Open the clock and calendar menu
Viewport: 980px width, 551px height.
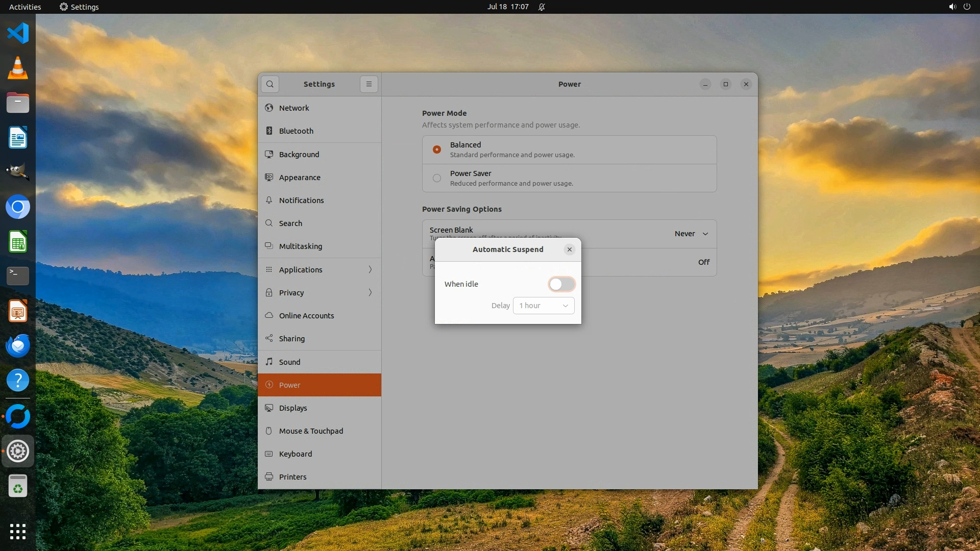click(x=508, y=7)
